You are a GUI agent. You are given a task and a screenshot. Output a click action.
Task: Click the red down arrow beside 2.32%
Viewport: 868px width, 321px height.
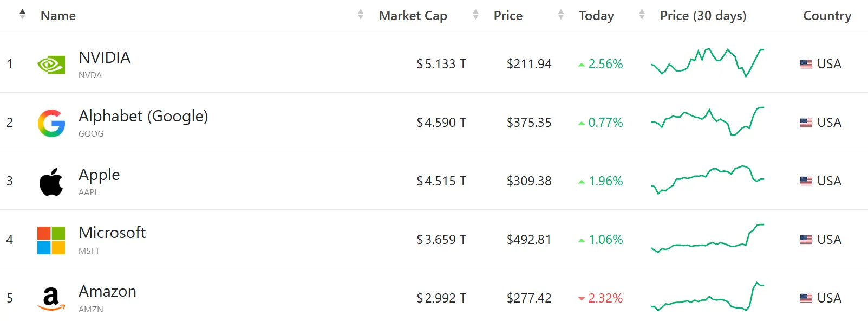tap(582, 299)
